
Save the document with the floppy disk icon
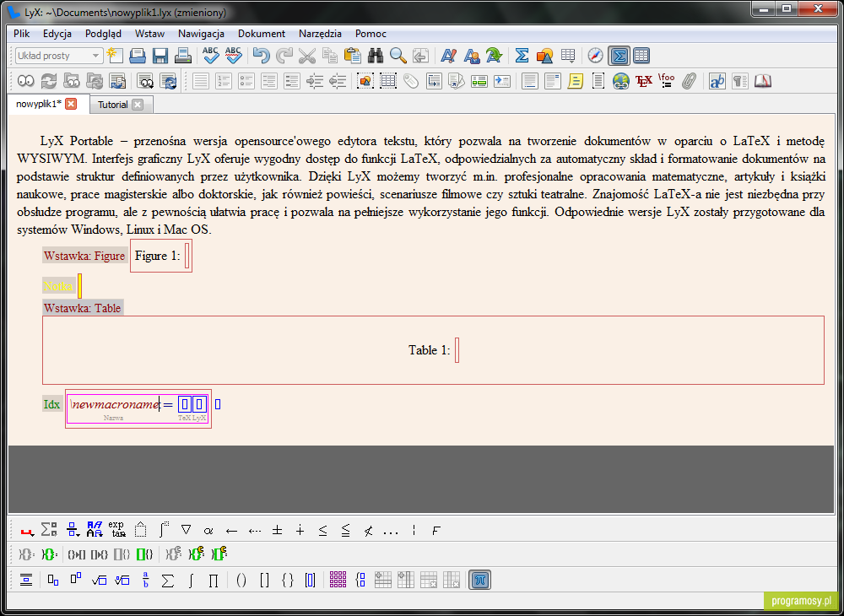[160, 56]
